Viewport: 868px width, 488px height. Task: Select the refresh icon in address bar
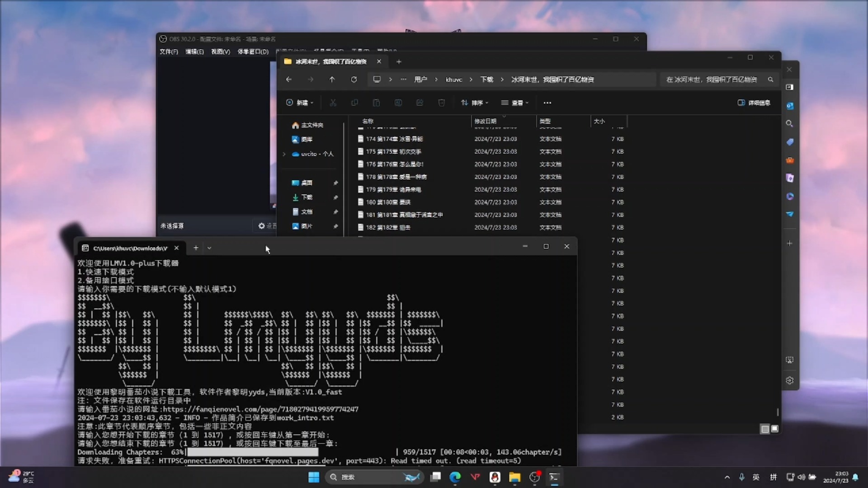(x=354, y=79)
